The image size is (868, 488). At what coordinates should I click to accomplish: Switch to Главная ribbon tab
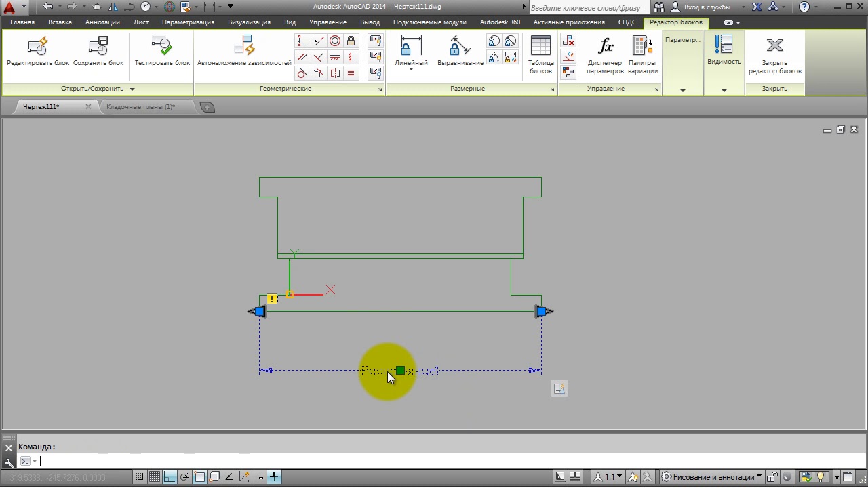(x=22, y=22)
